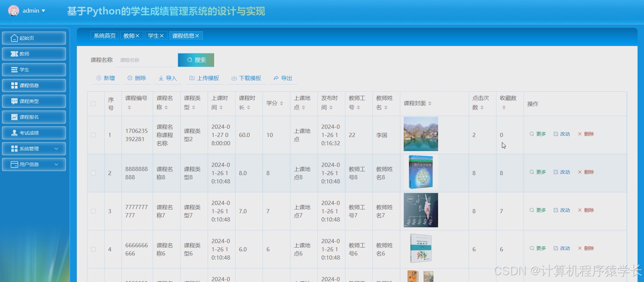
Task: Click 删除 for course 6666666666
Action: (586, 248)
